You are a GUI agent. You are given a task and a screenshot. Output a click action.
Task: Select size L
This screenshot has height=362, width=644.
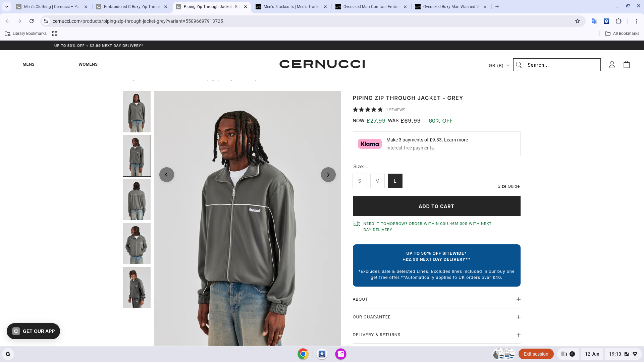tap(395, 181)
